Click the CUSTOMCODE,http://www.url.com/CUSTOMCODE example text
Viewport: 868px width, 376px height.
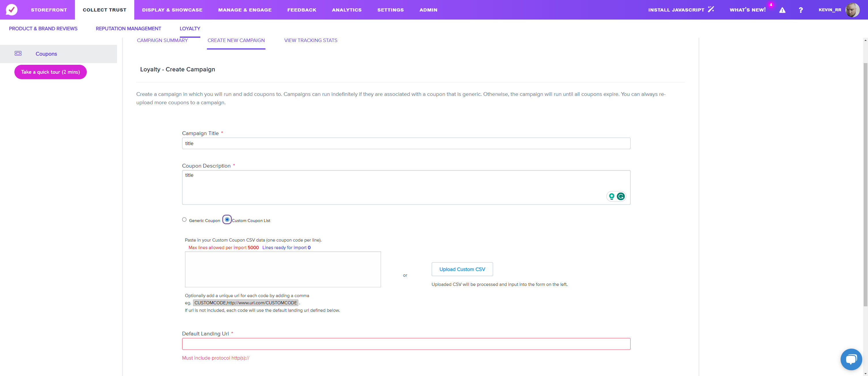click(246, 303)
